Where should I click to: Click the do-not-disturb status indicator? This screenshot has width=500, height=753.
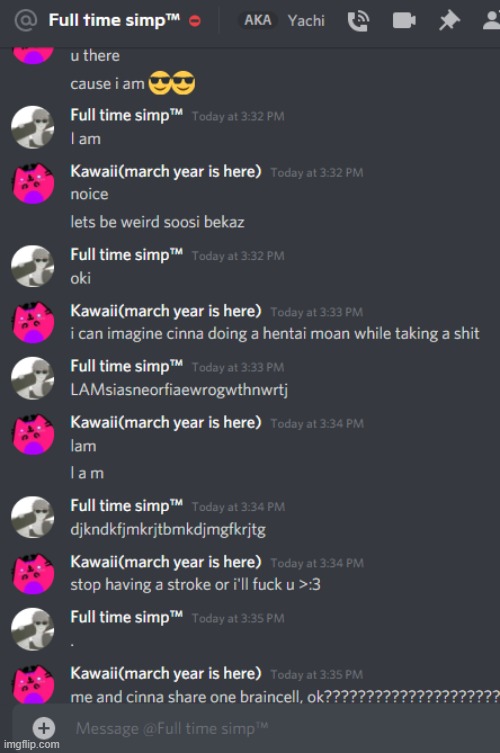(195, 21)
